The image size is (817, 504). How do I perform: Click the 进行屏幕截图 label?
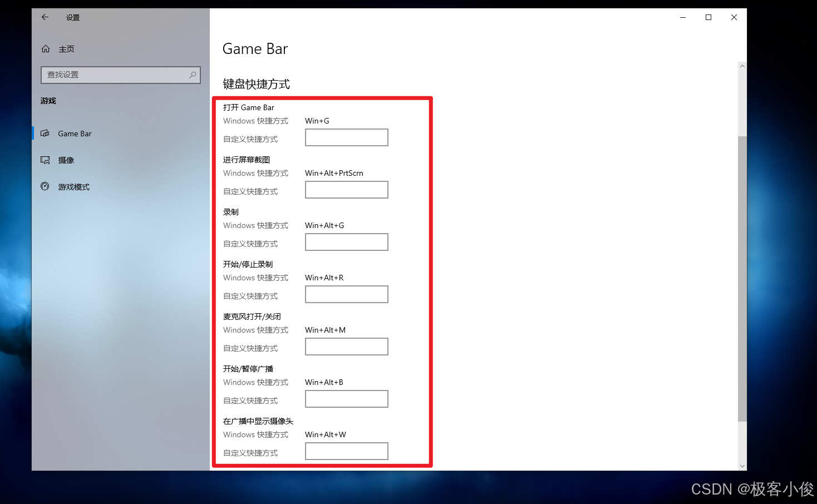point(247,160)
